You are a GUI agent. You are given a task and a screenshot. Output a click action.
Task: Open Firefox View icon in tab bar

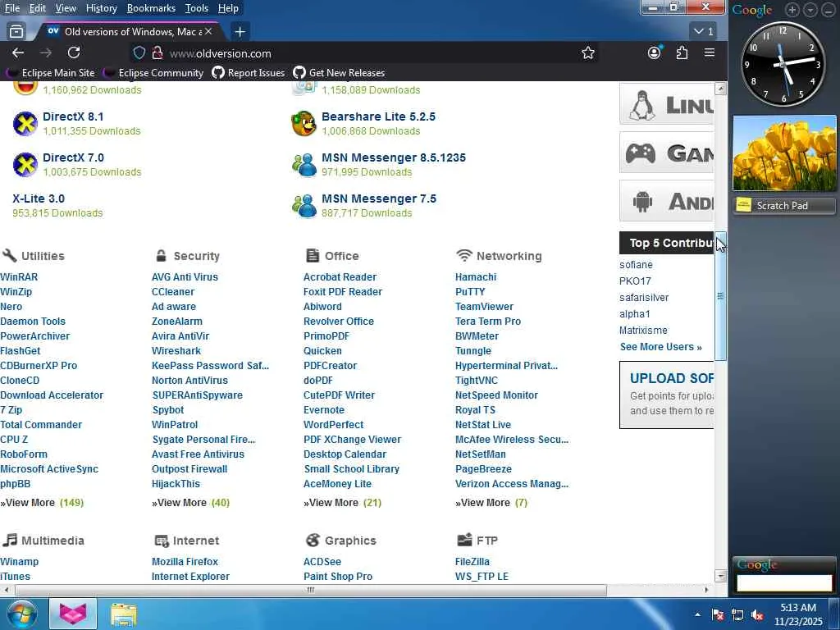tap(16, 32)
